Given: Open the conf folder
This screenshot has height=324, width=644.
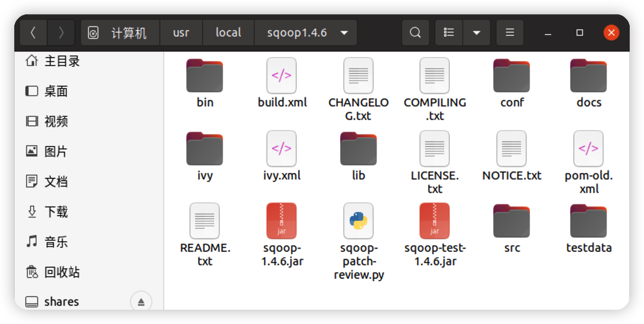Looking at the screenshot, I should click(512, 75).
